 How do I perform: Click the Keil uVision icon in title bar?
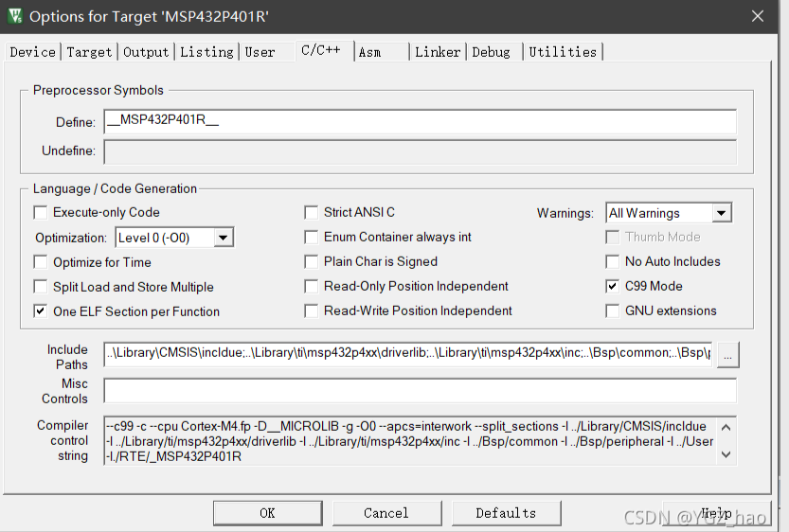point(15,16)
